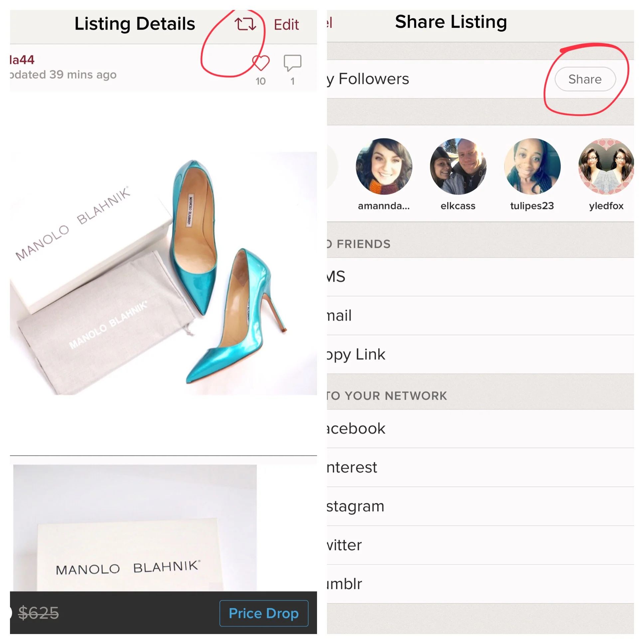Open the Manolo Blahnik box photo
This screenshot has height=644, width=644.
(x=135, y=528)
